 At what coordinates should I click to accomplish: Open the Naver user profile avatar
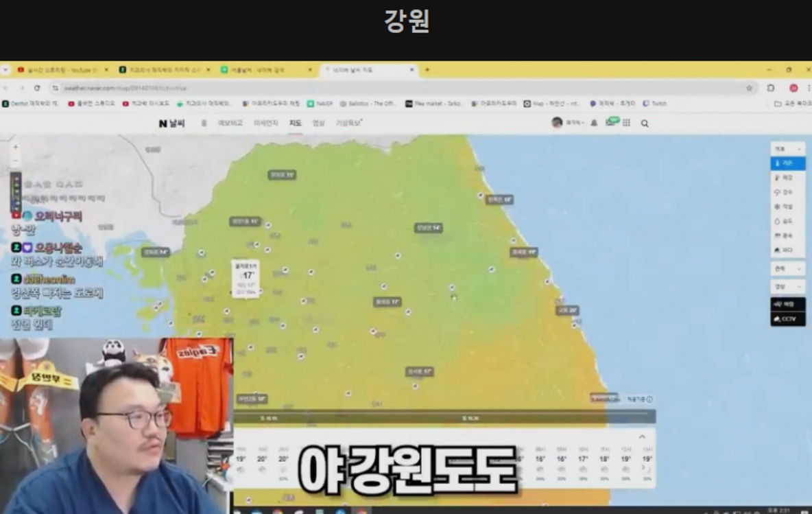click(x=557, y=123)
